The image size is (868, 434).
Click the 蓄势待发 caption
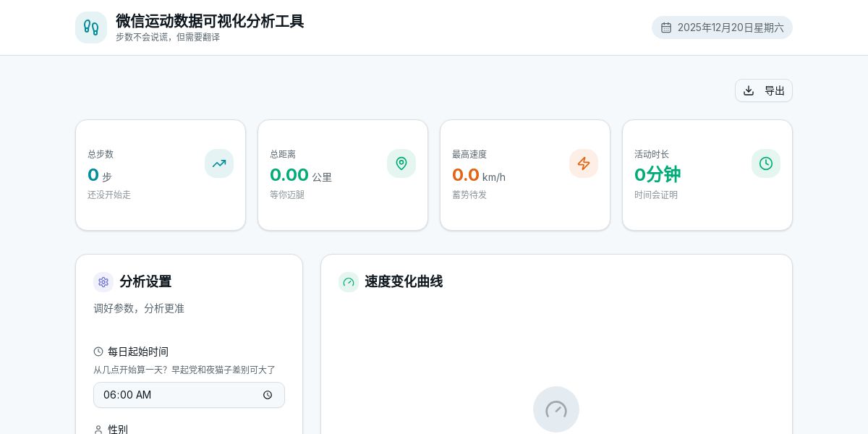click(469, 195)
